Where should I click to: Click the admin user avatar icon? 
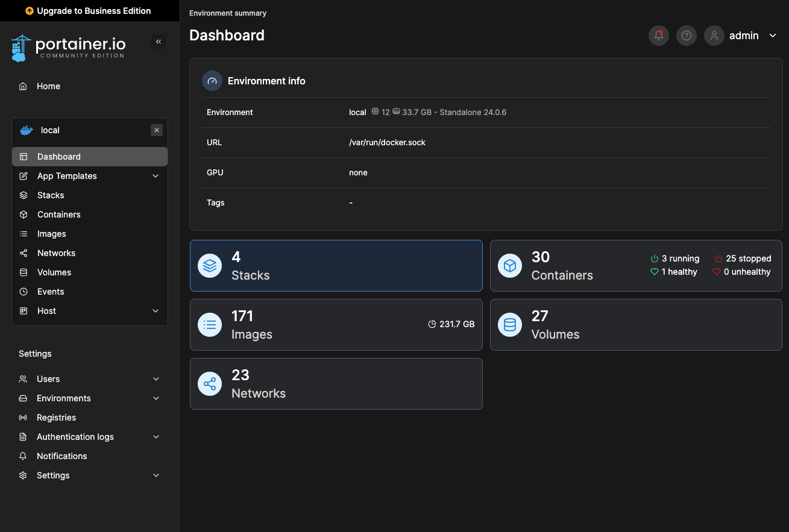coord(714,36)
